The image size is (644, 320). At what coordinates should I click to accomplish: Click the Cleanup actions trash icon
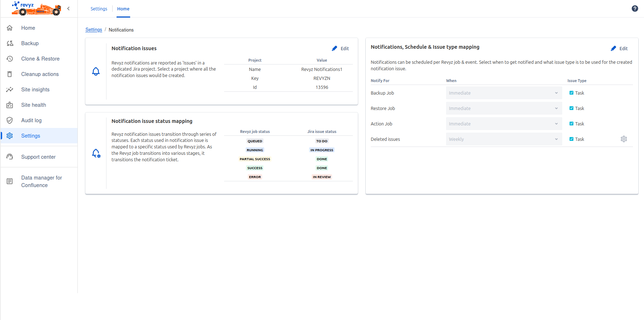coord(10,74)
